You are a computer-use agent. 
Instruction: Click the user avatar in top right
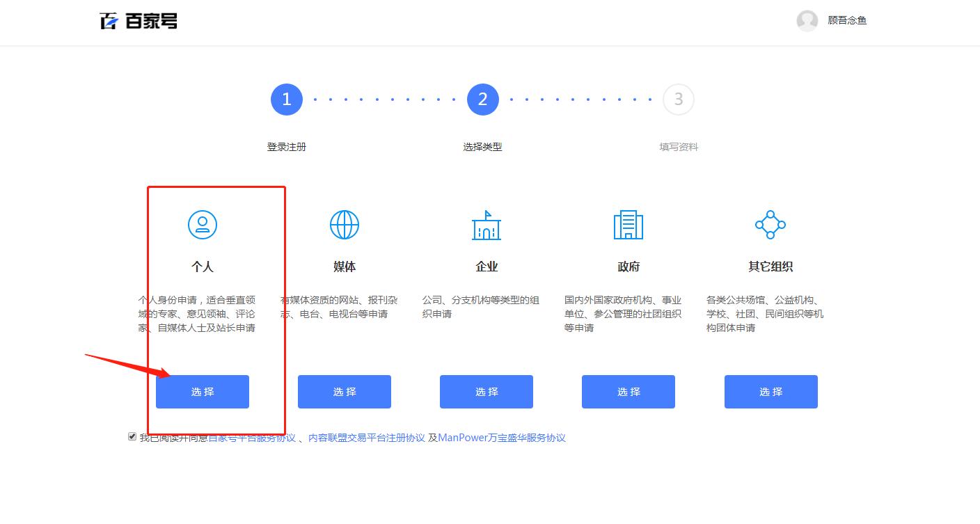pos(807,20)
